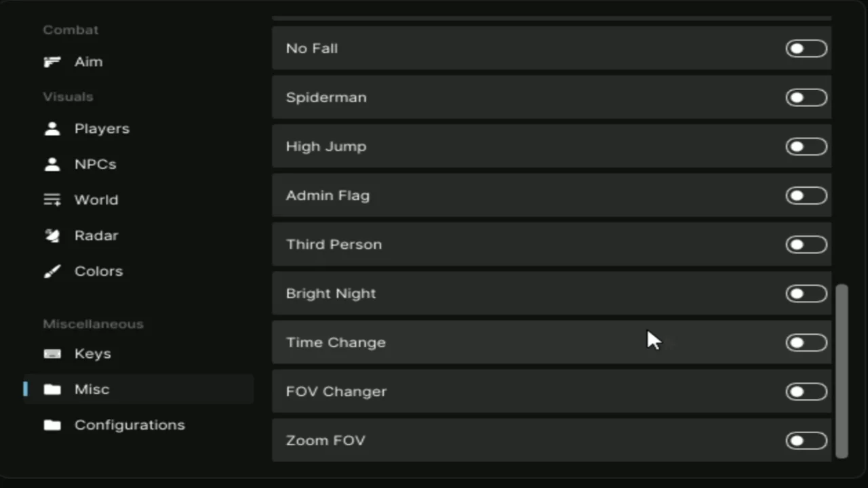This screenshot has width=868, height=488.
Task: Enable the Admin Flag switch
Action: [x=806, y=196]
